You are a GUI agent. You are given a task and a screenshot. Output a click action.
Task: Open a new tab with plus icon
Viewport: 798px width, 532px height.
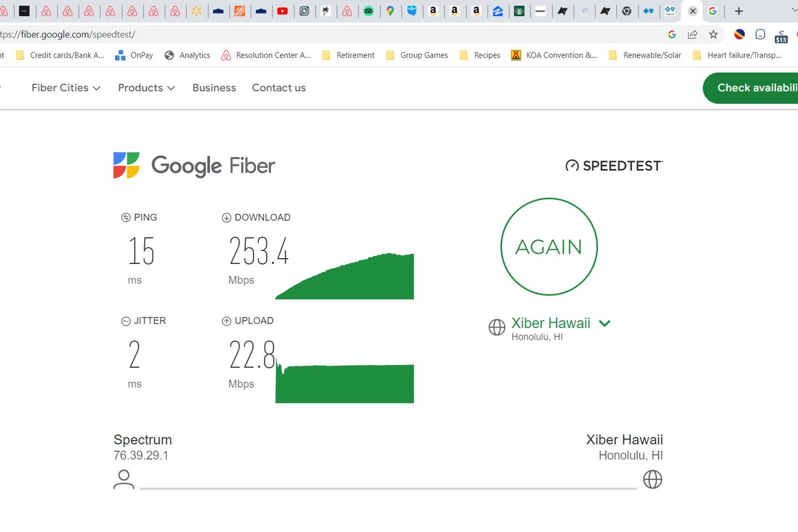pos(739,11)
